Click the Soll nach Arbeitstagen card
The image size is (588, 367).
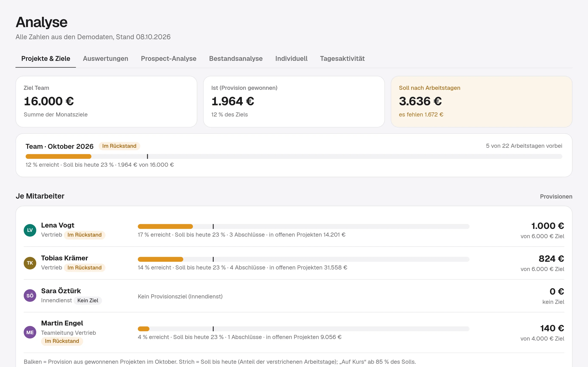[481, 102]
